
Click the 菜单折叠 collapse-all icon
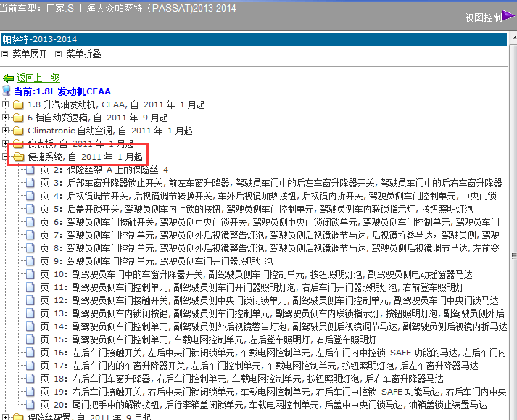coord(58,54)
